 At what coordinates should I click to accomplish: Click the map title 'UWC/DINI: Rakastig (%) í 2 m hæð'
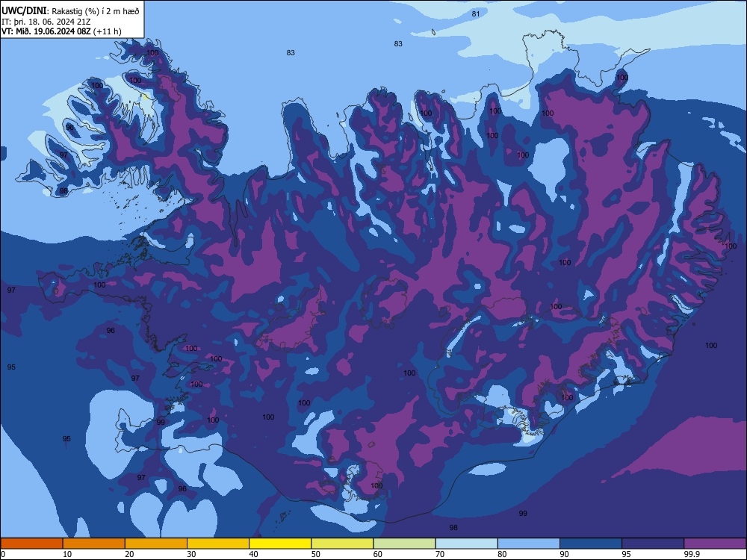70,11
